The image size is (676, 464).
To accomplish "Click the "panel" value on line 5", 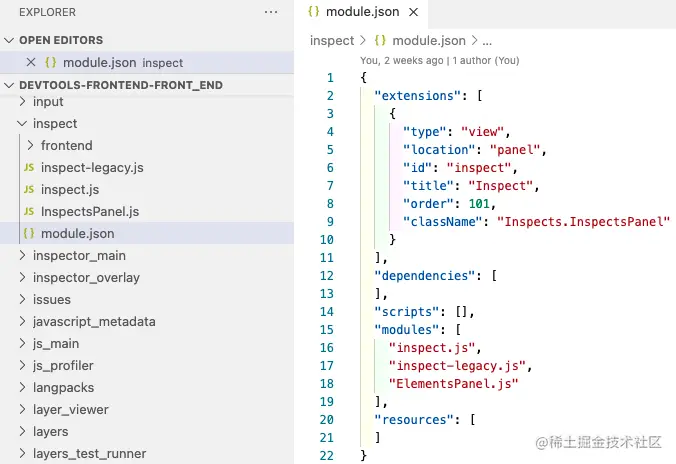I will [515, 150].
